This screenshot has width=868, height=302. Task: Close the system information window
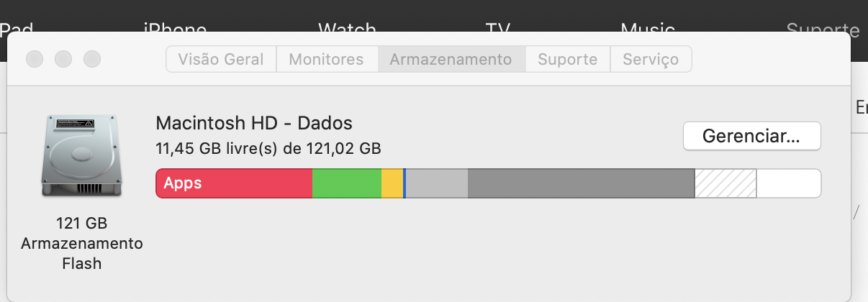point(35,59)
